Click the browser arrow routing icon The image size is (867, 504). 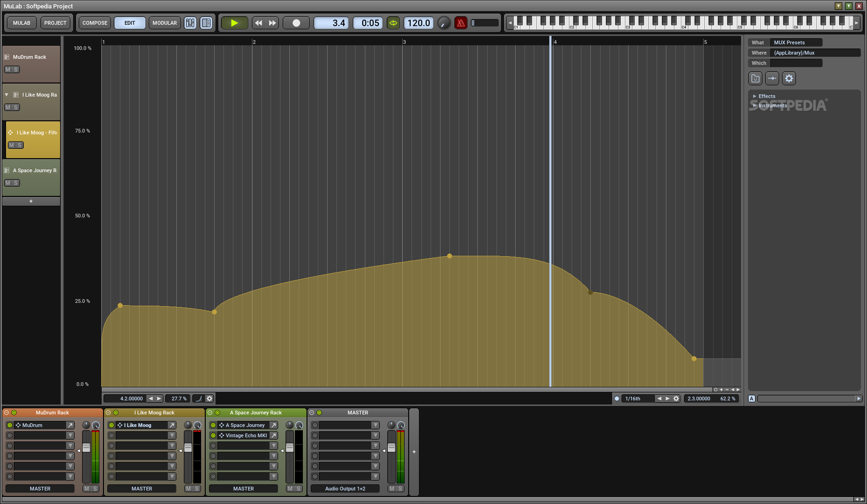click(x=772, y=78)
